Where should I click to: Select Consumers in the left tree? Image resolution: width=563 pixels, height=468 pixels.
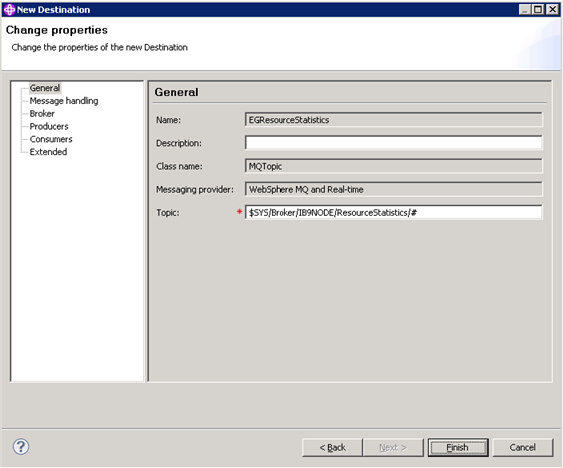click(51, 139)
